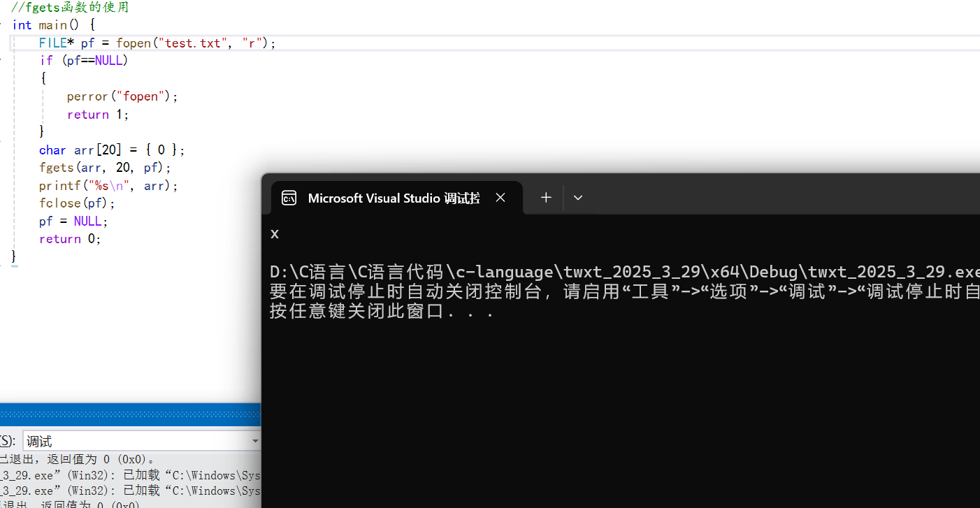
Task: Click the char arr[20] declaration line
Action: 112,150
